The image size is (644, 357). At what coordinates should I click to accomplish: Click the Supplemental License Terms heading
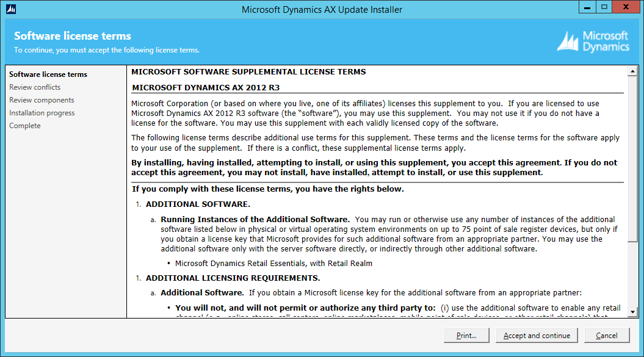point(248,72)
